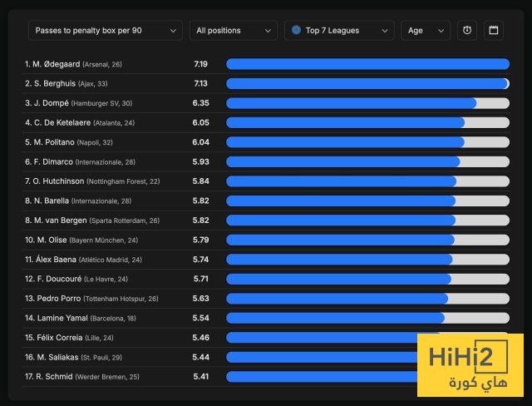Click O. Hutchinson's 5.84 value

pyautogui.click(x=200, y=181)
